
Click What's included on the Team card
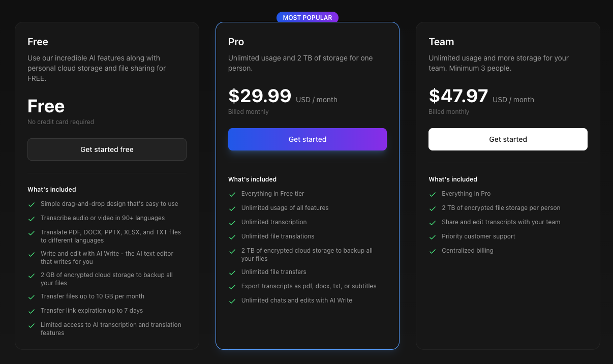tap(452, 179)
